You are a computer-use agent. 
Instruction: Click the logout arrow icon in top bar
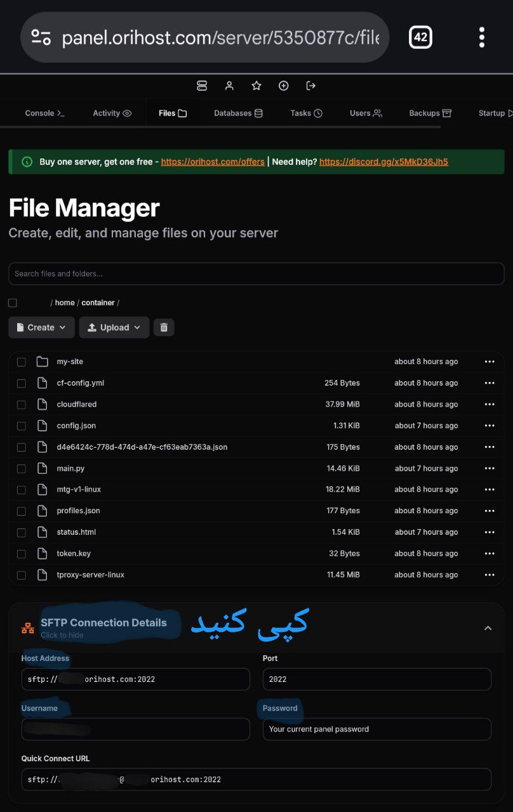[x=311, y=86]
